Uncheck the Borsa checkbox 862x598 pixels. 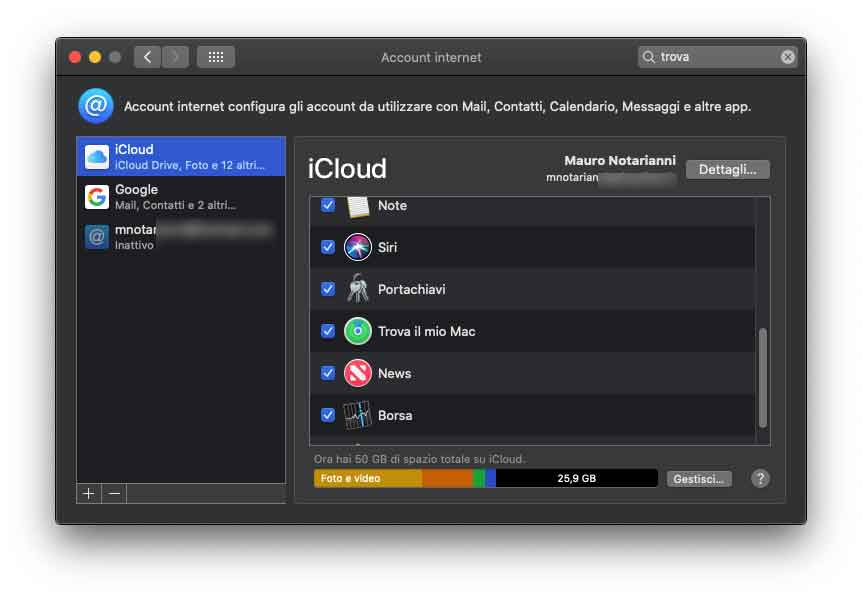(328, 415)
